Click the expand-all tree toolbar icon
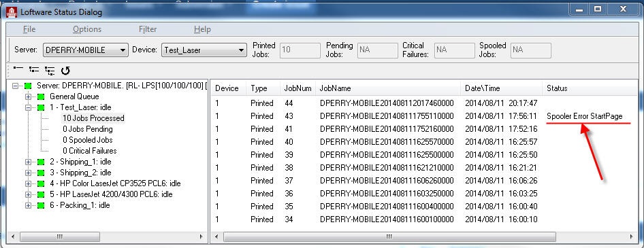The image size is (644, 248). tap(50, 71)
